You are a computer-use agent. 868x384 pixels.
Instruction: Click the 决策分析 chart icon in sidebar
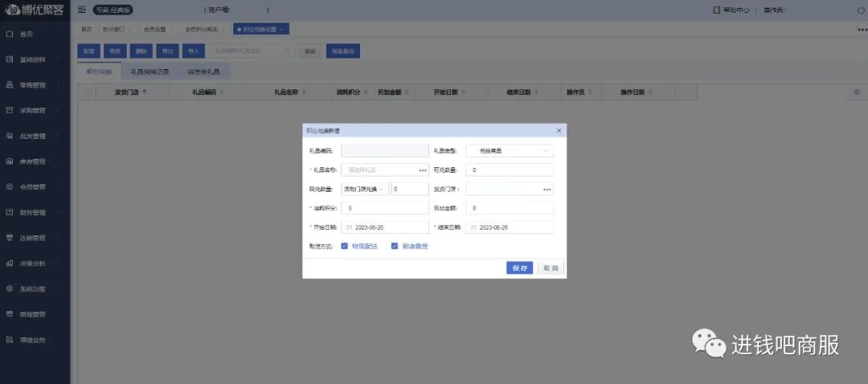point(10,263)
